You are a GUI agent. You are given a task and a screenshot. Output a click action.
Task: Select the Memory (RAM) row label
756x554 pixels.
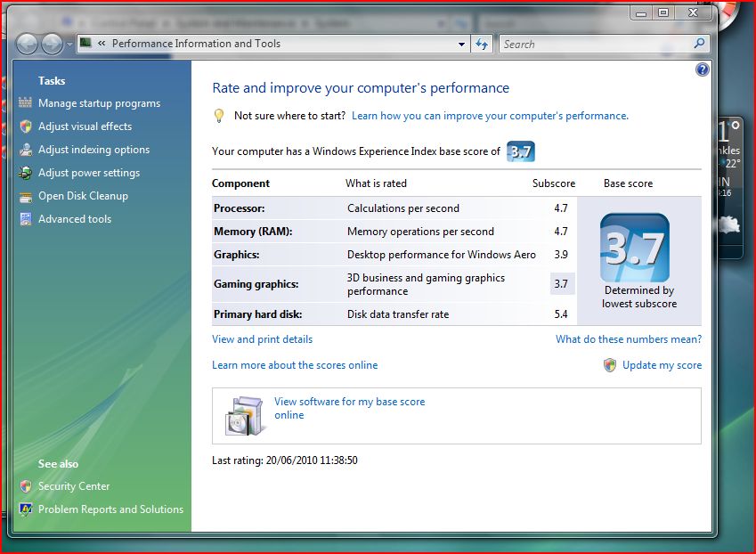(253, 232)
